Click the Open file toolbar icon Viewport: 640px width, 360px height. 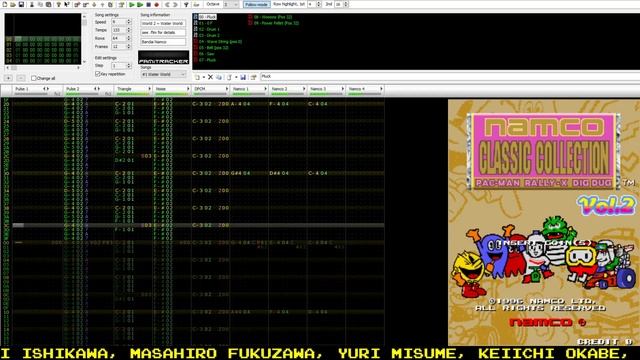pyautogui.click(x=13, y=4)
